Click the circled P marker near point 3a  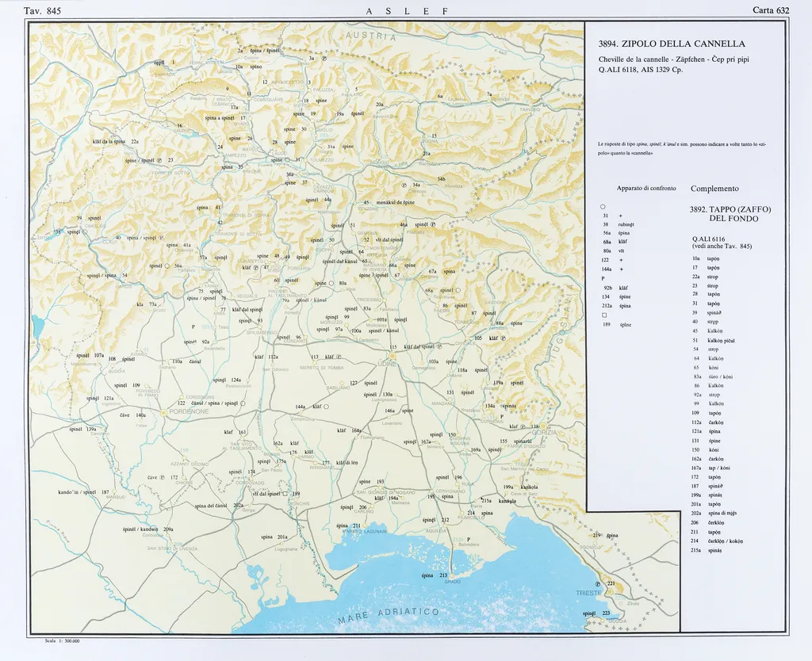[324, 59]
